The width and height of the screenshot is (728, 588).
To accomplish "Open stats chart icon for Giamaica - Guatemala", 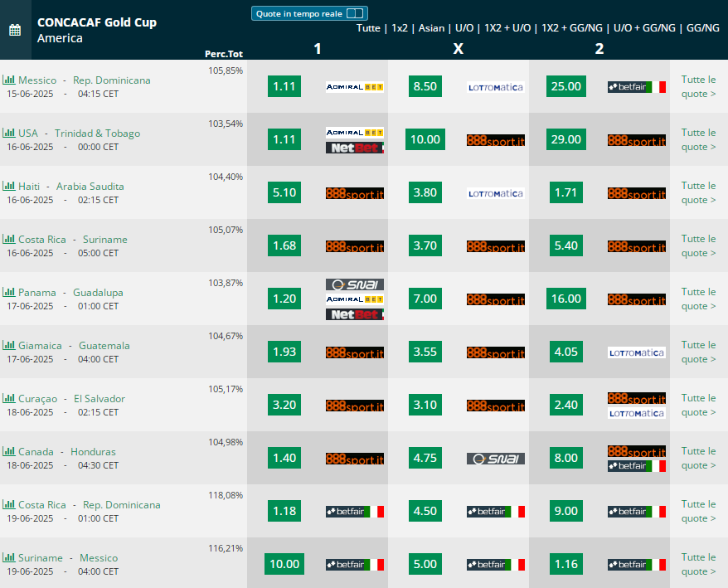I will pos(9,345).
